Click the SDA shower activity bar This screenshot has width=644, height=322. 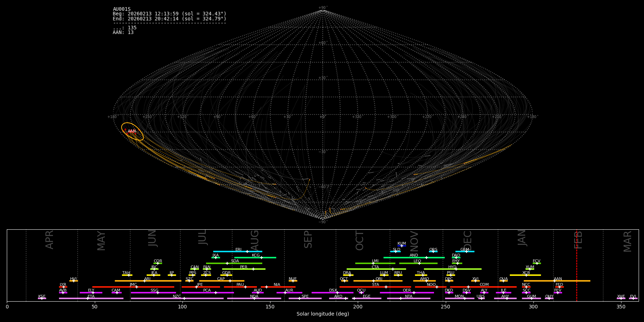click(x=234, y=263)
